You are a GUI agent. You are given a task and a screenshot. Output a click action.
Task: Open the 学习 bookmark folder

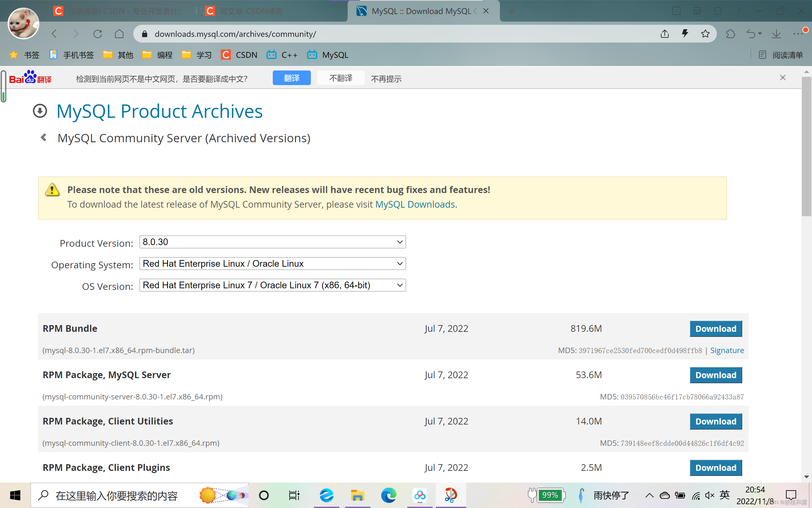pyautogui.click(x=197, y=55)
